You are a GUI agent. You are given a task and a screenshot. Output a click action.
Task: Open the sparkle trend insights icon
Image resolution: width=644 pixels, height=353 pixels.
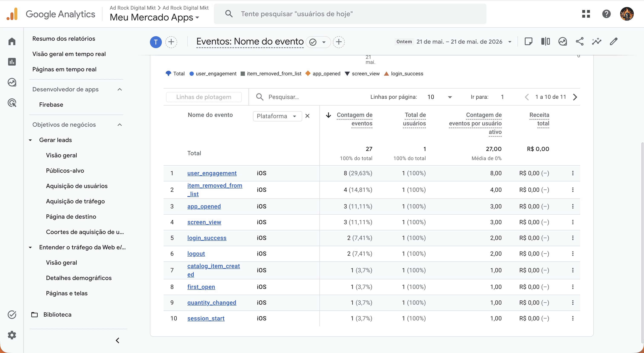[597, 42]
